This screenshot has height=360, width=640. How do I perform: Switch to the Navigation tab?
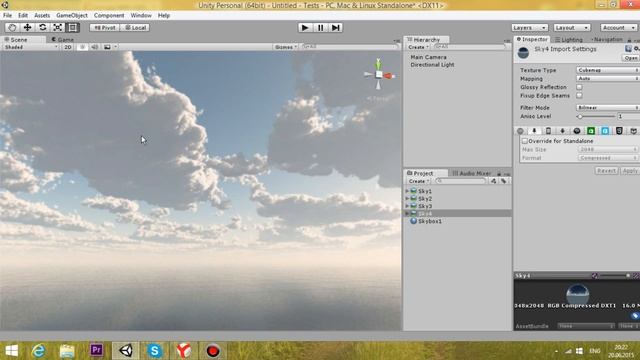tap(607, 40)
